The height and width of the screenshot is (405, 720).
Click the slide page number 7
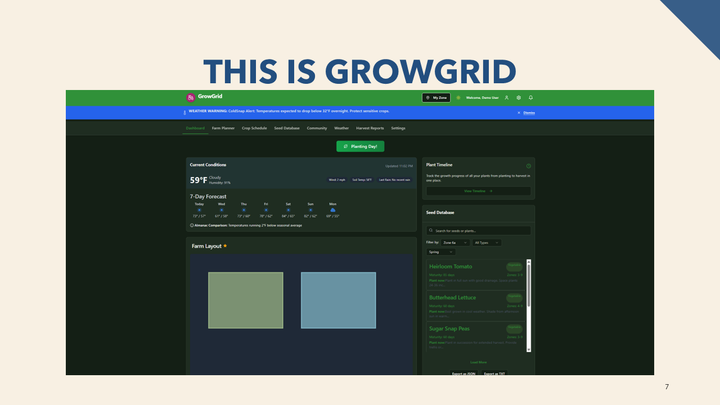(x=667, y=387)
